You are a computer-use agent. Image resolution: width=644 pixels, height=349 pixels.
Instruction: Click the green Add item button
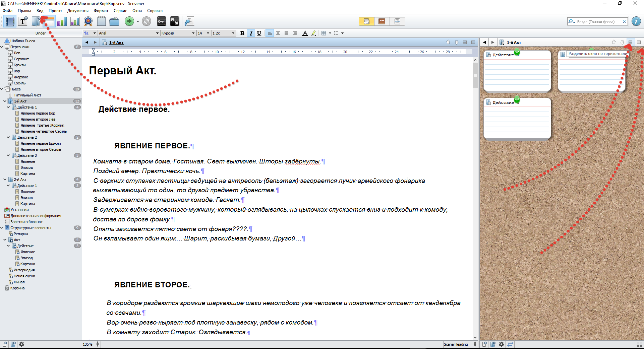[129, 21]
